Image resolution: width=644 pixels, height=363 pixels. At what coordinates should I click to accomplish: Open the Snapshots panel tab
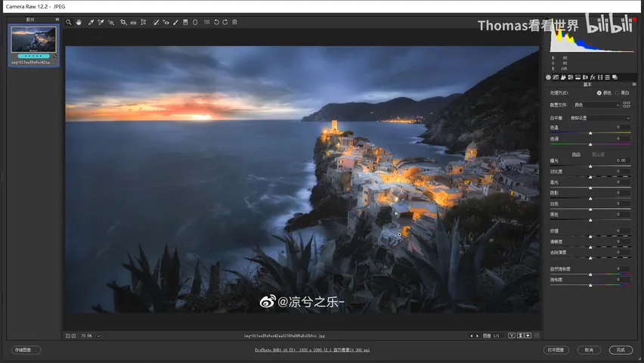tap(615, 77)
